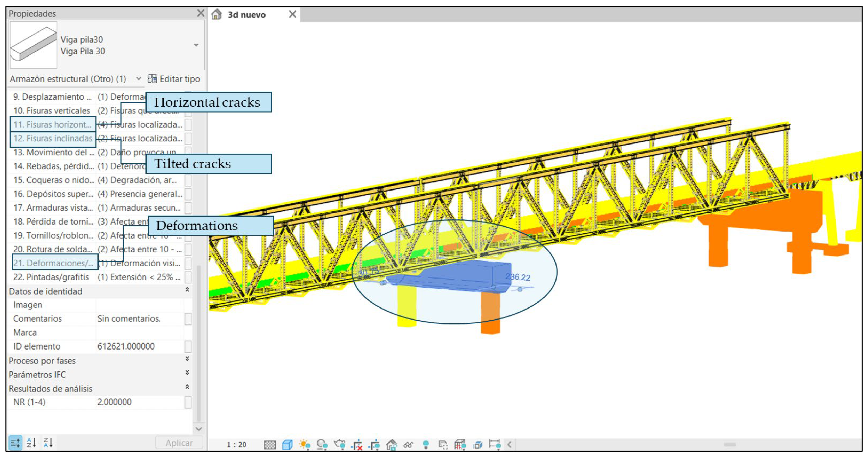Open Armazón estructural filter dropdown
Screen dimensions: 868x457
(138, 79)
